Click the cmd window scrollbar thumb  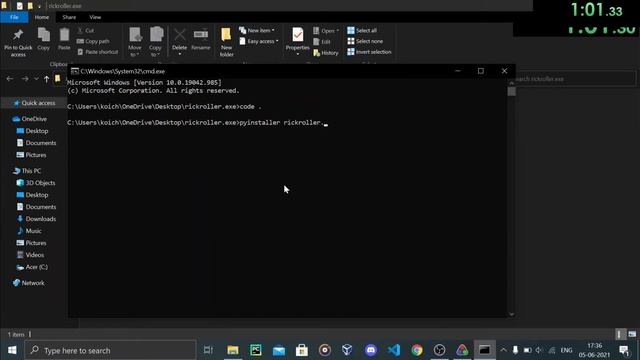[x=511, y=91]
